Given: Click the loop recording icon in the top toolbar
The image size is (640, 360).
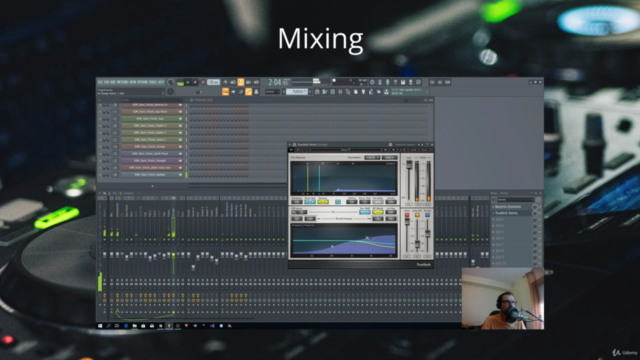Looking at the screenshot, I should pos(256,82).
